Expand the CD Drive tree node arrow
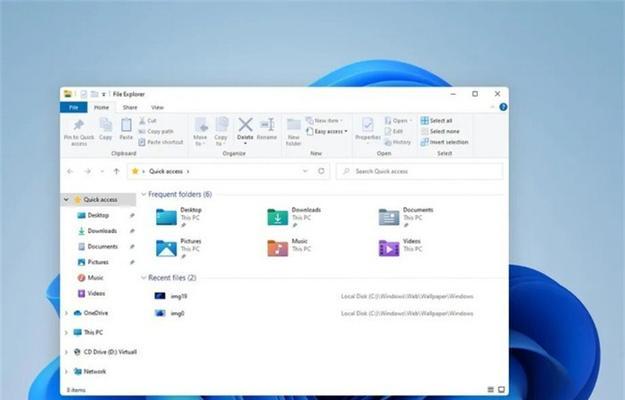625x400 pixels. point(67,352)
